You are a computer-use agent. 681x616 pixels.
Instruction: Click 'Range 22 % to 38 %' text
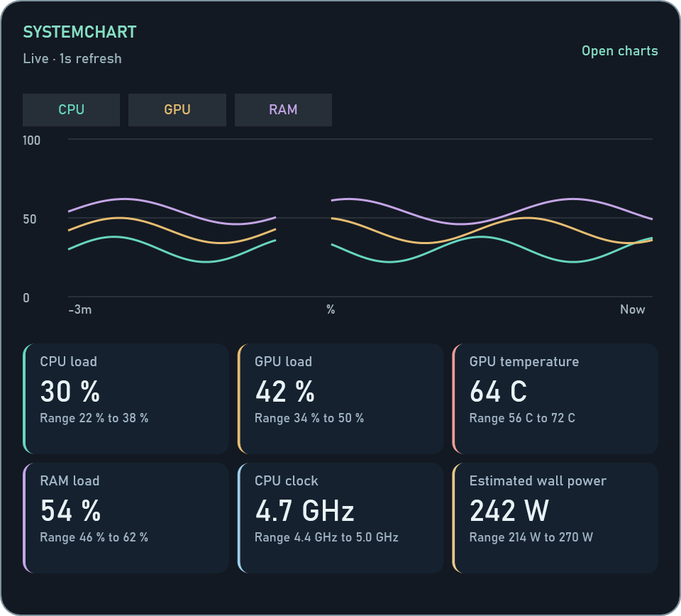(x=94, y=418)
